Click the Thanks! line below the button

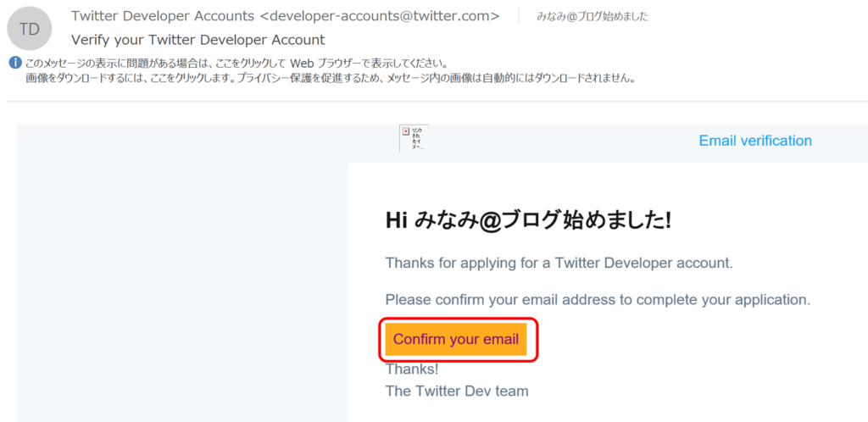pyautogui.click(x=412, y=369)
